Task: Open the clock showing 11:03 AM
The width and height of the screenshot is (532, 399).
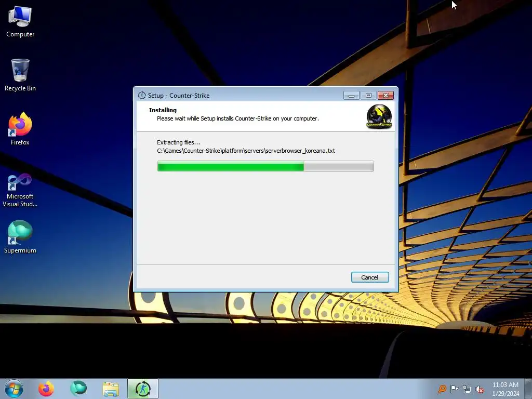Action: pyautogui.click(x=506, y=389)
